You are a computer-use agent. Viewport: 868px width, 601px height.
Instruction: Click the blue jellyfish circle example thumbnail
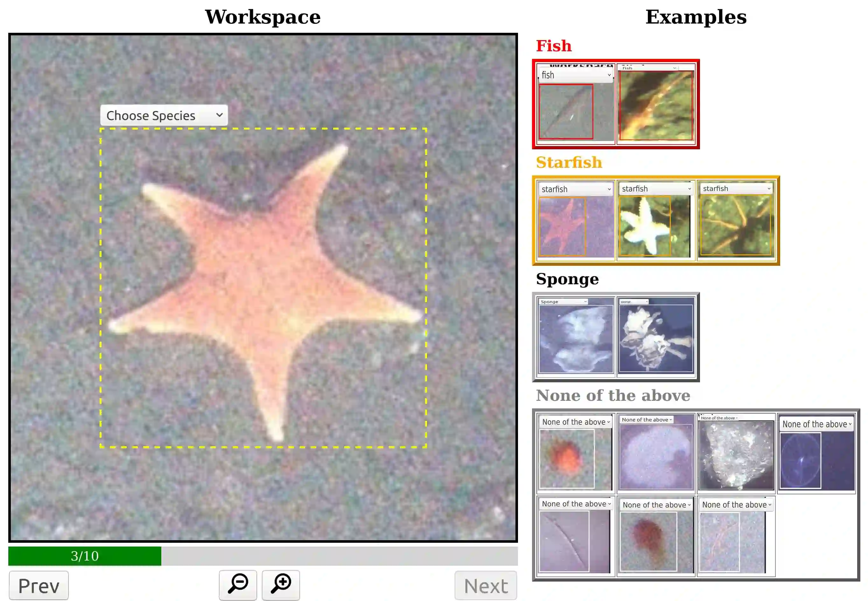801,460
